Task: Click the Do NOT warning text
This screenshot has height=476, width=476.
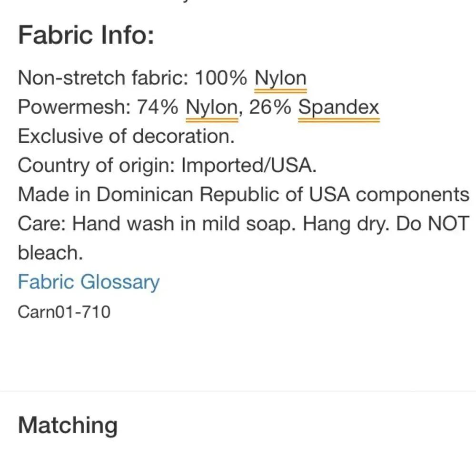Action: coord(433,224)
